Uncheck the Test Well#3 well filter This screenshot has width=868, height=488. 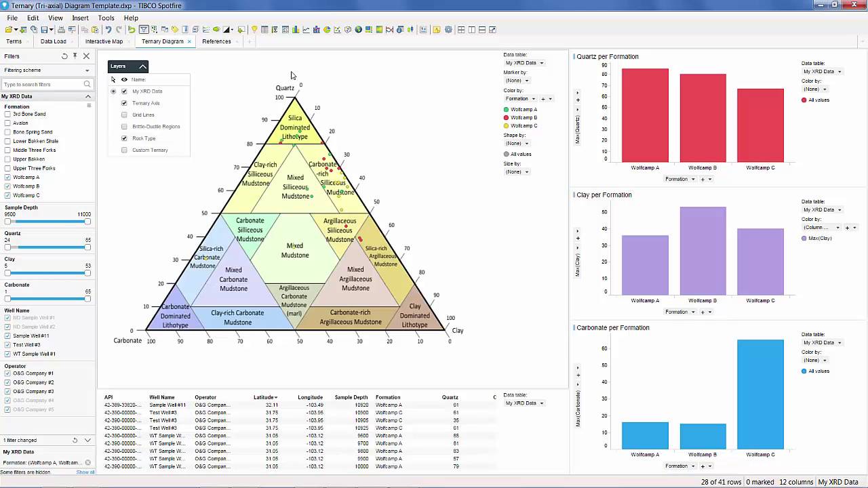7,345
